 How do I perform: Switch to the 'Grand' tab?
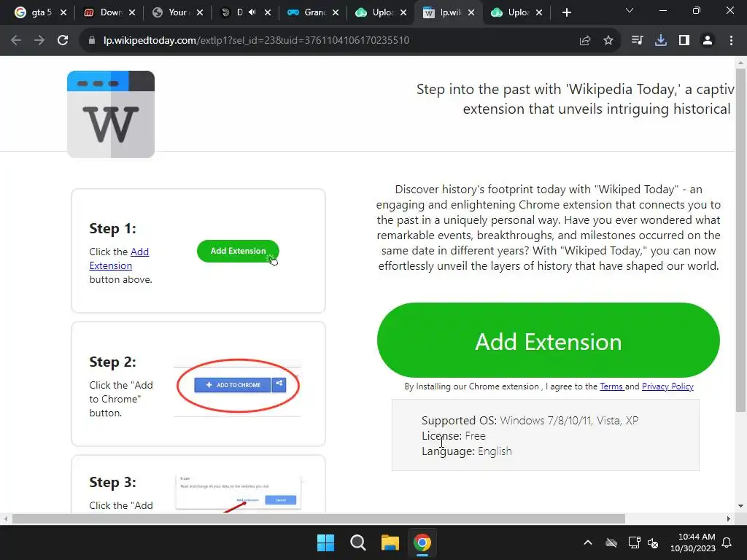[306, 13]
